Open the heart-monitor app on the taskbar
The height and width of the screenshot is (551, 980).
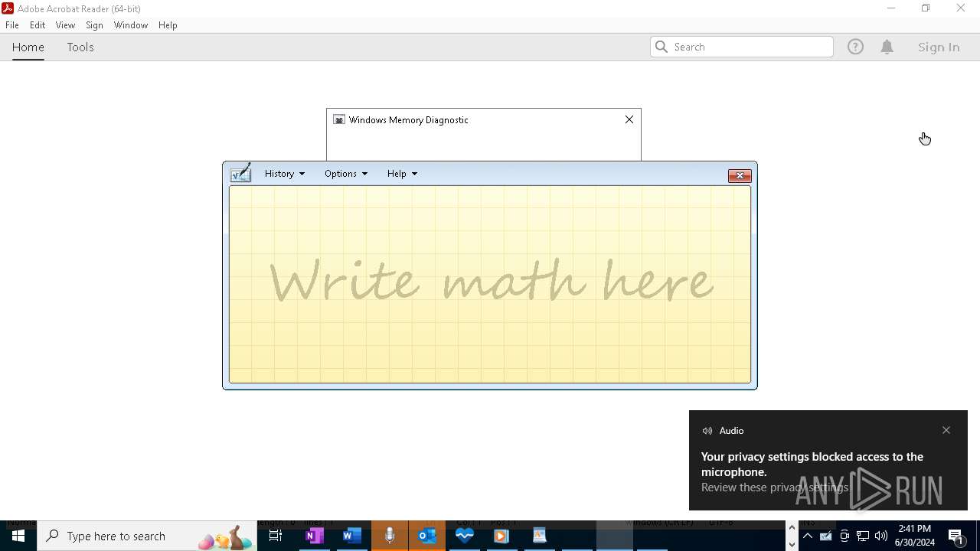(465, 536)
